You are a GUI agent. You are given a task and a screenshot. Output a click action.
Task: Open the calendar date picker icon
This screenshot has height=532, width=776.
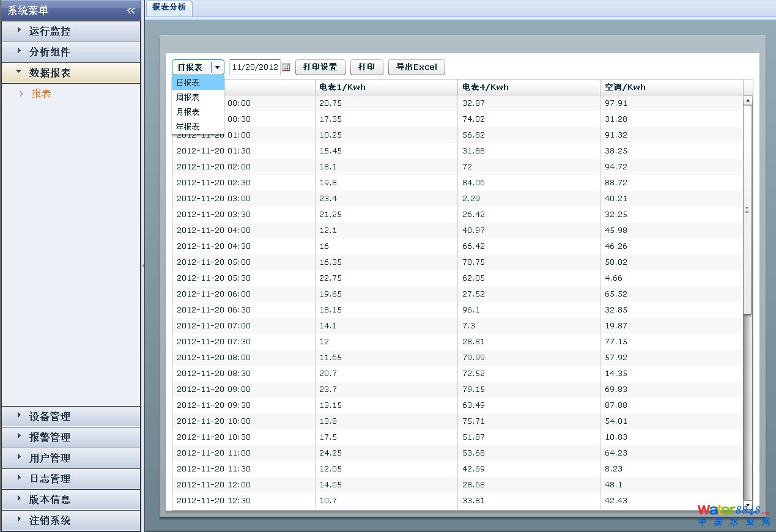click(286, 67)
